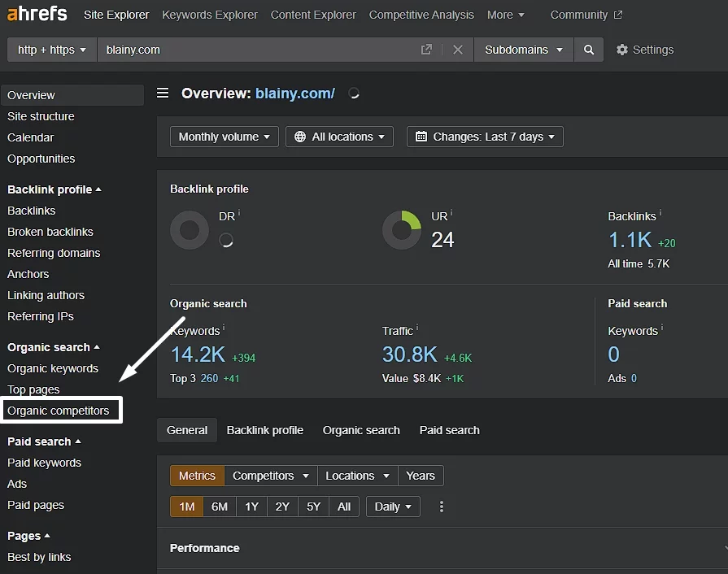Click the Backlinks info icon
This screenshot has width=728, height=574.
point(660,213)
